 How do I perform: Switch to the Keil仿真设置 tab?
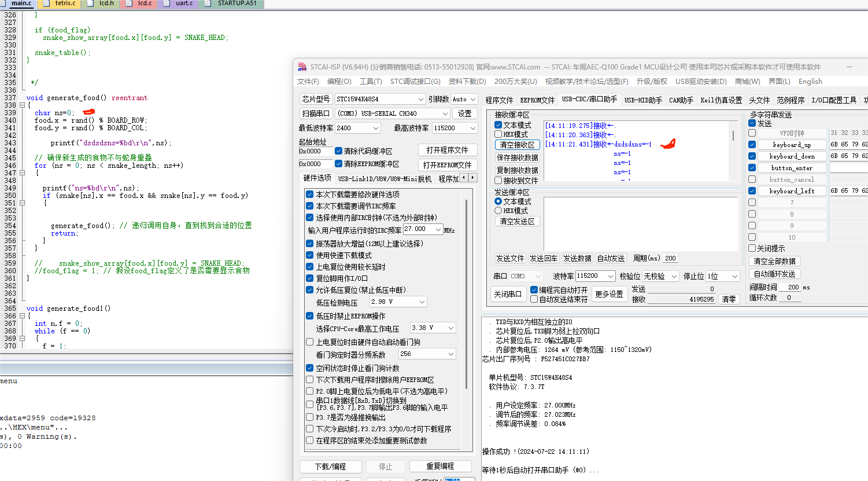click(x=721, y=100)
